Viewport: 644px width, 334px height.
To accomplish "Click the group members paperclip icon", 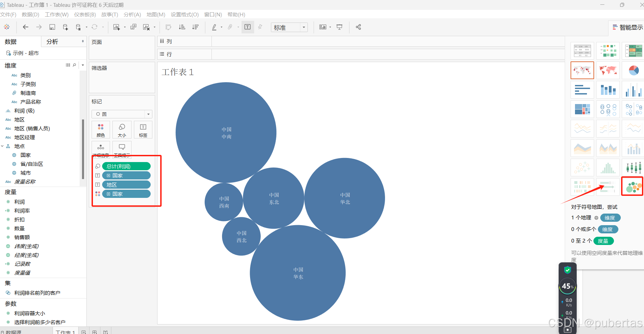I will pos(230,27).
